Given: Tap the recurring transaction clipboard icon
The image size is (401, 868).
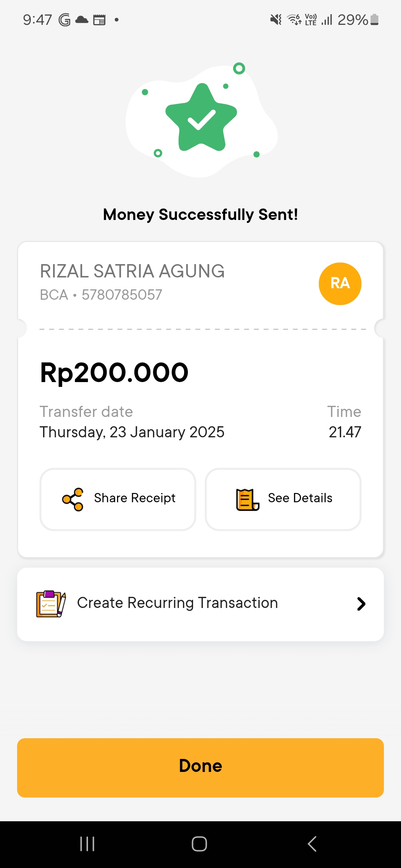Looking at the screenshot, I should click(x=51, y=604).
